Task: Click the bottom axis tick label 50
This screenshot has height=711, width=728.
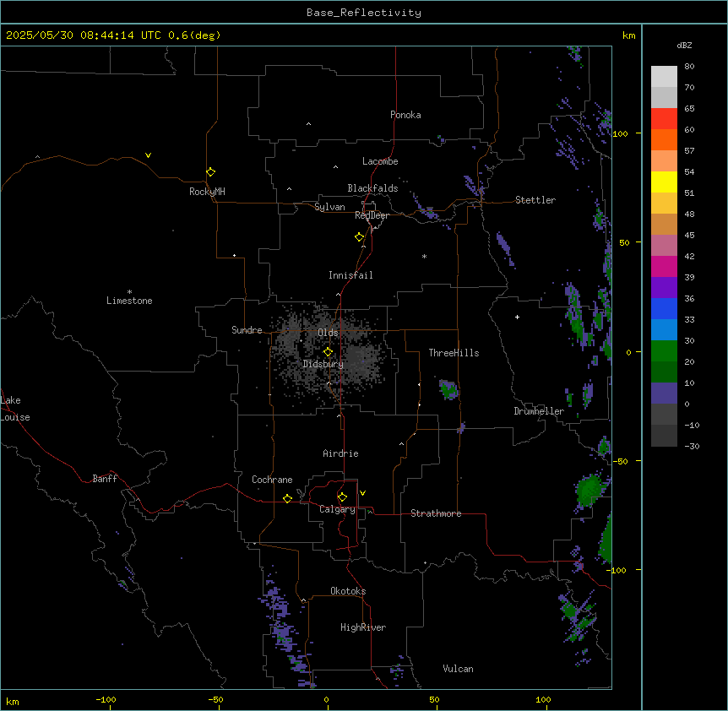Action: (x=434, y=699)
